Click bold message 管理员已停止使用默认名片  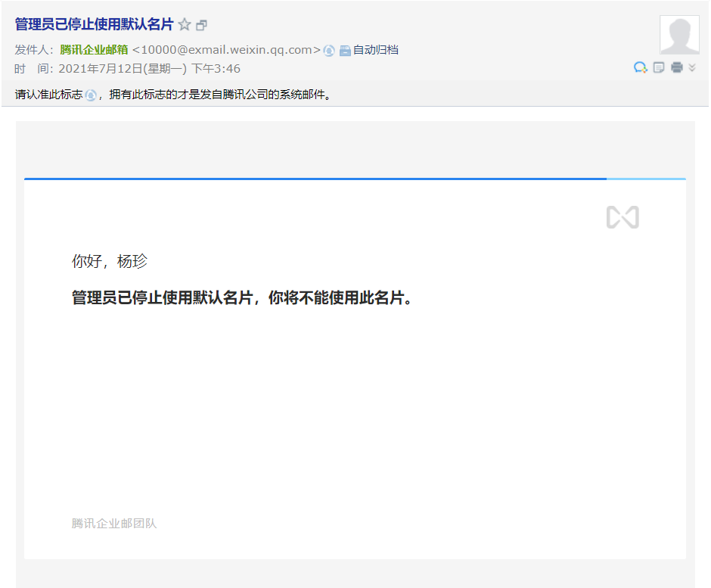tap(163, 298)
